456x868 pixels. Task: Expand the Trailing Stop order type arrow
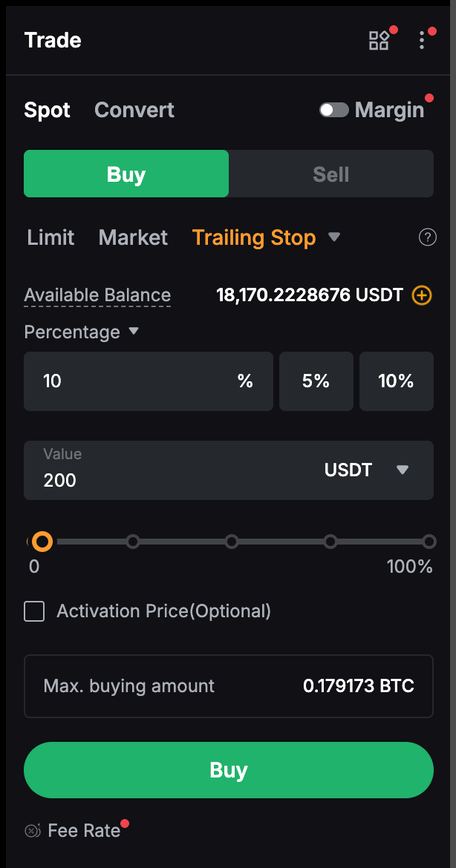(x=334, y=237)
